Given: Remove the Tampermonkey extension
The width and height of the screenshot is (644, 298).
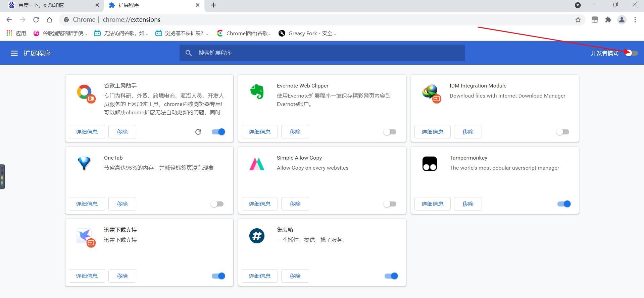Looking at the screenshot, I should pos(468,204).
